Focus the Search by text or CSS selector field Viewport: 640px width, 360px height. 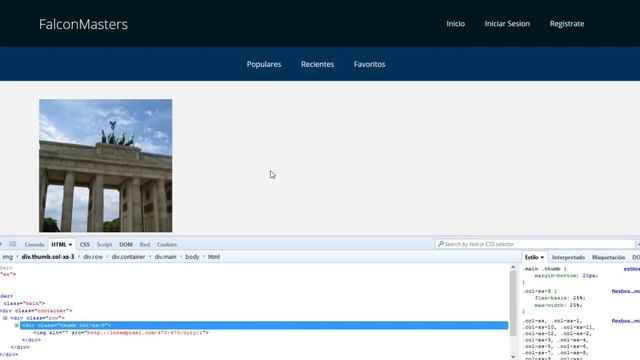(x=535, y=244)
